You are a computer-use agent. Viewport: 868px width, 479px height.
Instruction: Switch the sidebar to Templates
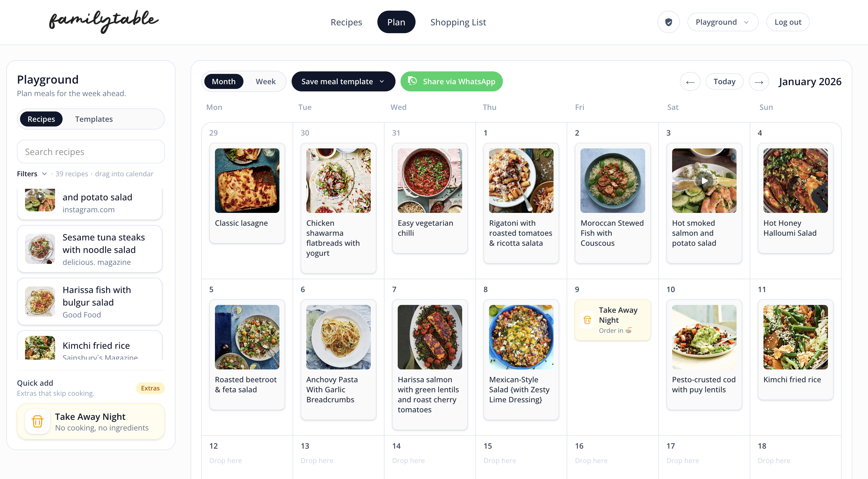pos(94,119)
